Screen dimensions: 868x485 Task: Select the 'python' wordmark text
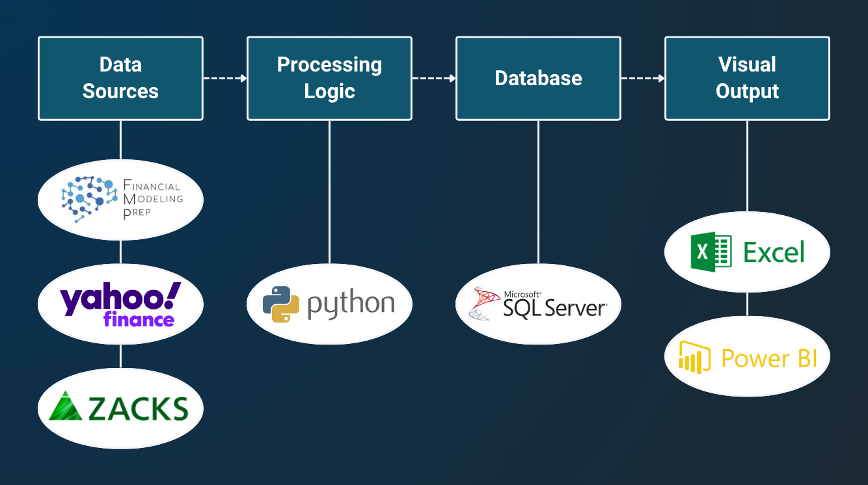tap(351, 304)
